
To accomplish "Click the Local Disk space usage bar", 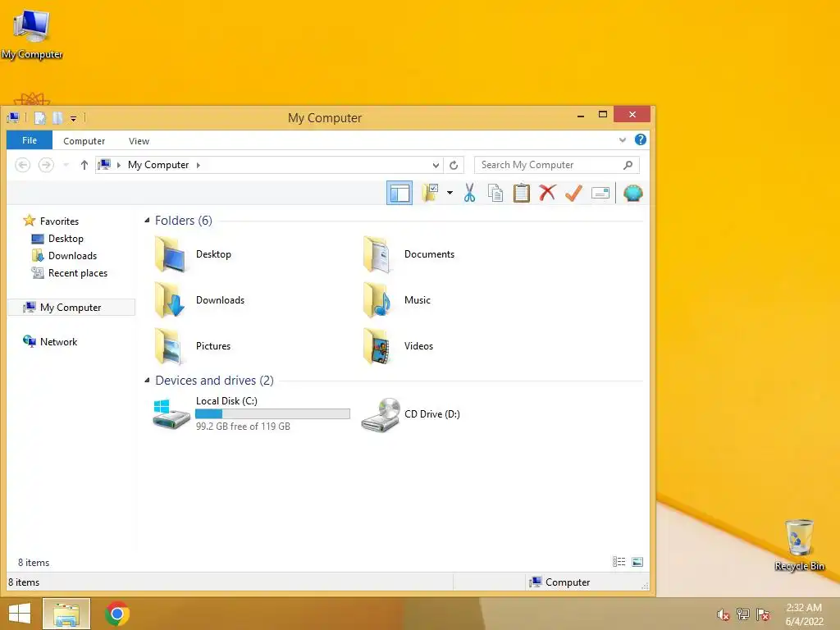I will point(272,413).
